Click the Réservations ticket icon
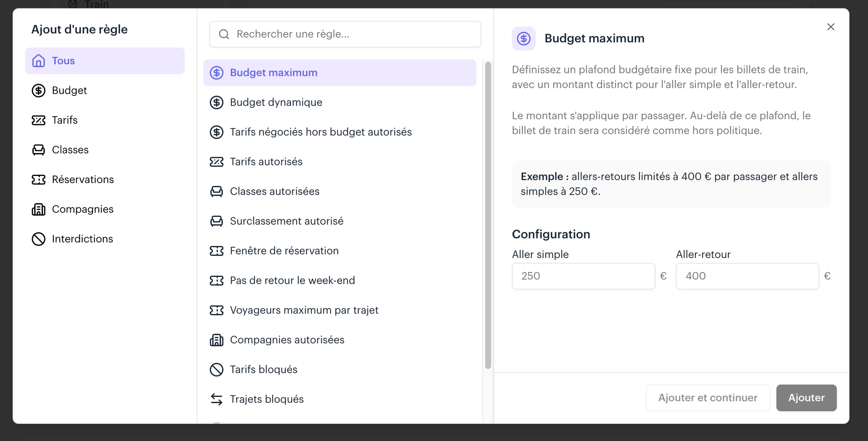 (x=39, y=179)
